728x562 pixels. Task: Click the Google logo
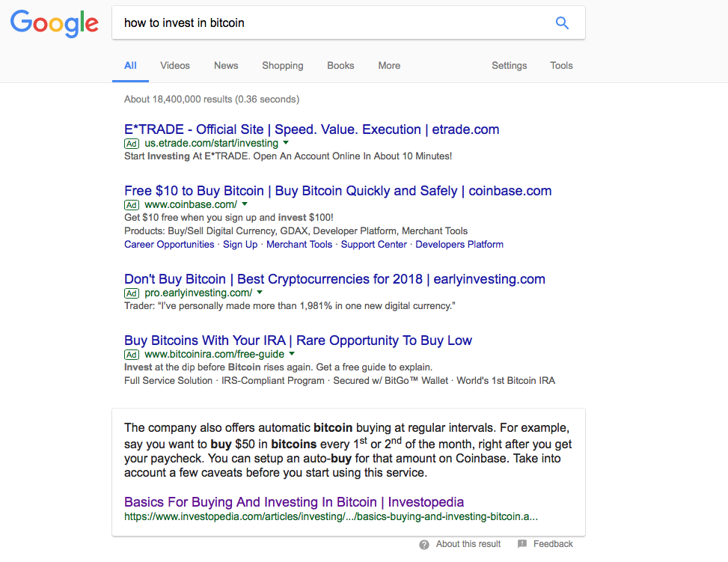point(54,23)
